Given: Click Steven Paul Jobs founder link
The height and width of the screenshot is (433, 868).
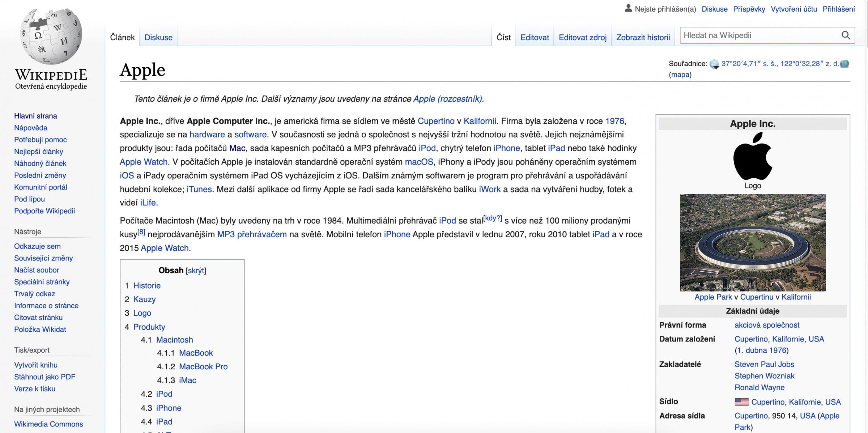Looking at the screenshot, I should point(765,365).
